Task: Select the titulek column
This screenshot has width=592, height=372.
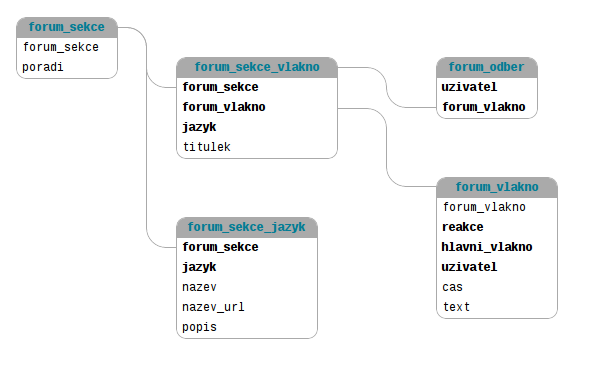Action: point(207,147)
